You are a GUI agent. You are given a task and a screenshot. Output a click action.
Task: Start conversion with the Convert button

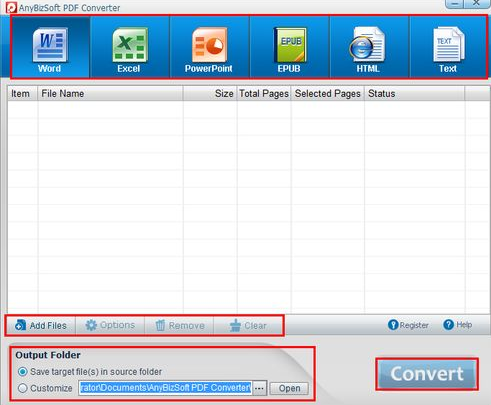tap(427, 374)
